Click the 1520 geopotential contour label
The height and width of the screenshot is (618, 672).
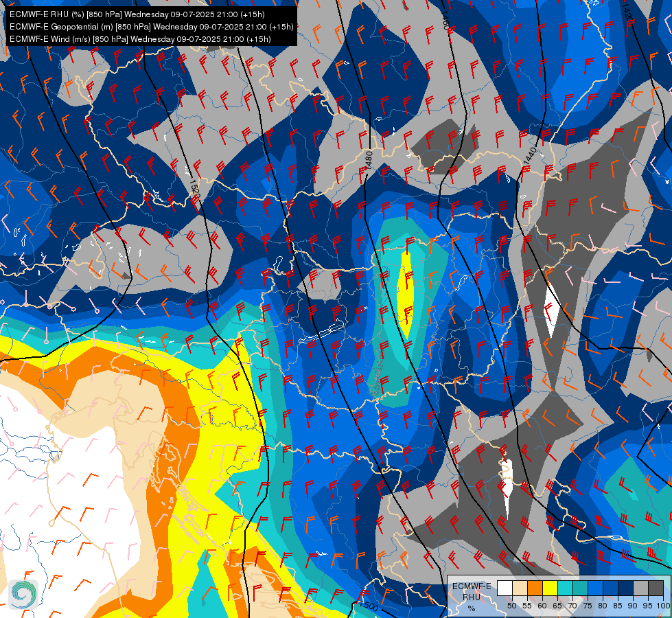click(x=194, y=188)
